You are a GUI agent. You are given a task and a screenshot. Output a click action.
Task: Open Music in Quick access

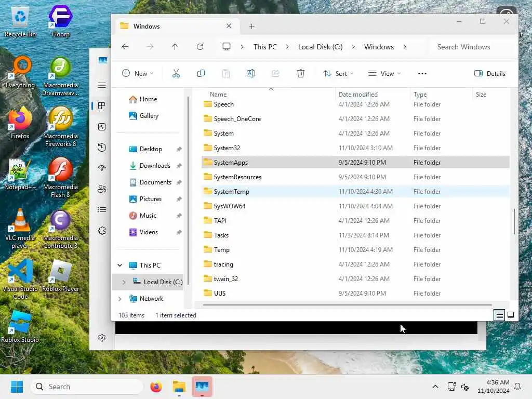click(148, 216)
